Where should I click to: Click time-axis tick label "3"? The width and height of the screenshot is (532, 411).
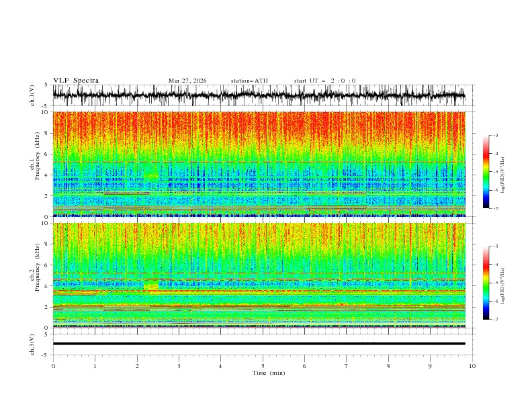click(x=179, y=366)
